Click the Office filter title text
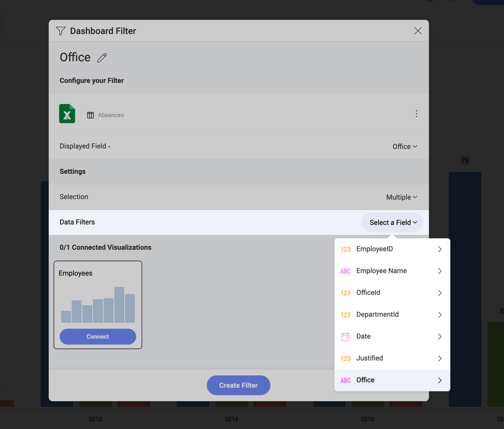 (75, 58)
